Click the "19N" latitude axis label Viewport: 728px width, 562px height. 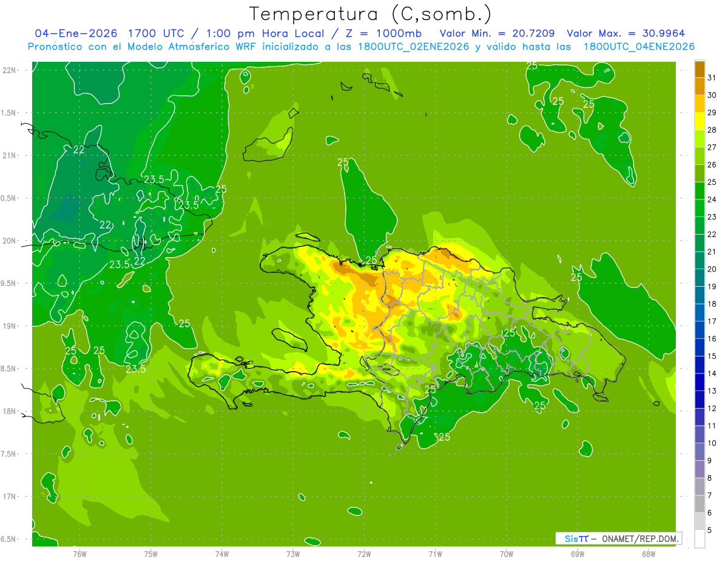pyautogui.click(x=10, y=326)
